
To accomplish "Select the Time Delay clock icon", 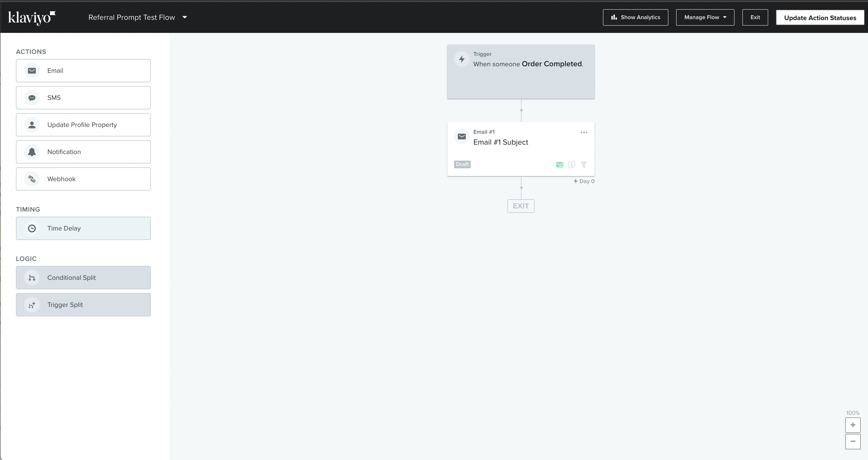I will click(32, 228).
